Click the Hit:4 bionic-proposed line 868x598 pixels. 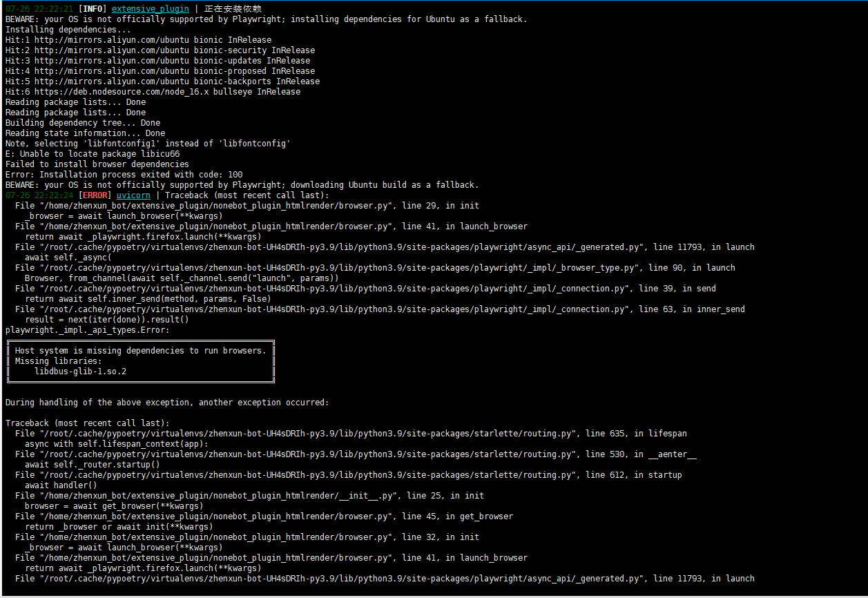click(x=160, y=71)
